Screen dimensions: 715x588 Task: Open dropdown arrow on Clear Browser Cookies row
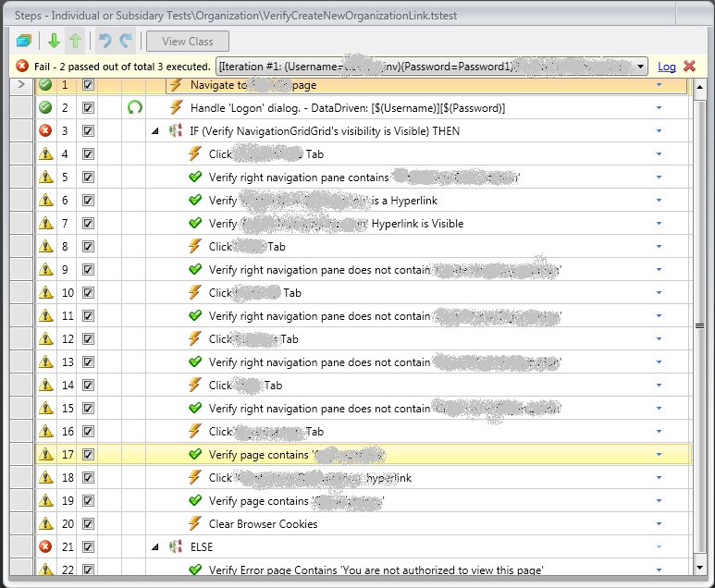(659, 523)
